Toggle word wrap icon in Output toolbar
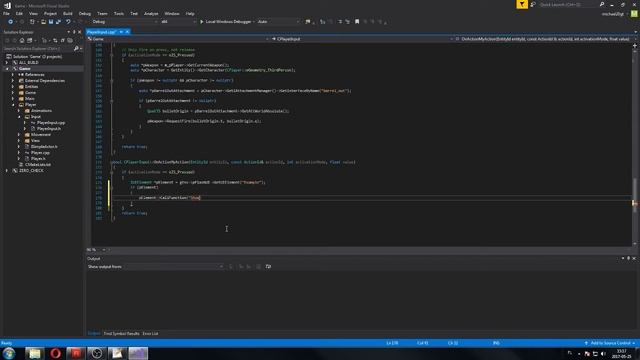 point(268,267)
